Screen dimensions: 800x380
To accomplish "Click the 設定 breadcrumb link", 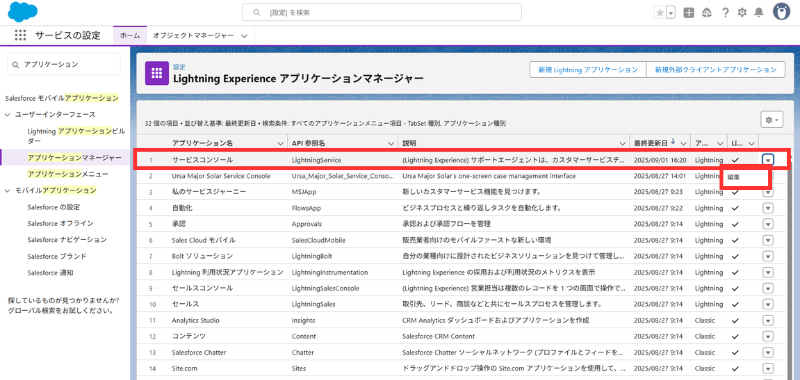I will point(179,67).
